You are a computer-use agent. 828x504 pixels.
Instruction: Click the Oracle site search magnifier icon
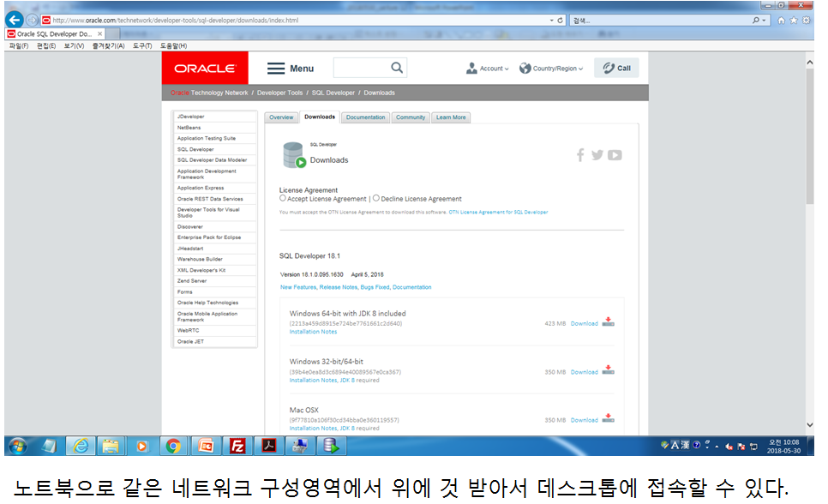click(397, 68)
